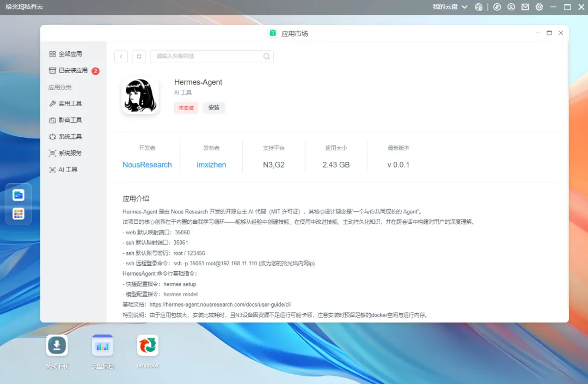
Task: Open the 云盘信息 desktop icon
Action: [102, 345]
